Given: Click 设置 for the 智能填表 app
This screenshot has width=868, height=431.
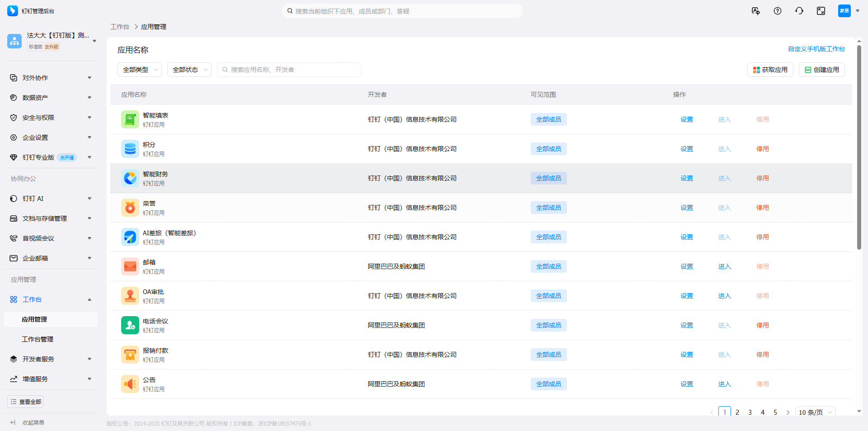Looking at the screenshot, I should tap(687, 119).
